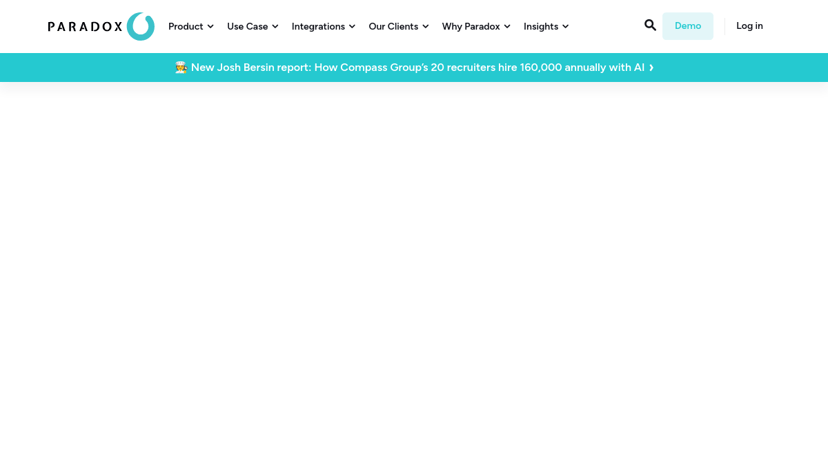Click the arrow at banner's end
This screenshot has width=828, height=465.
[x=652, y=68]
